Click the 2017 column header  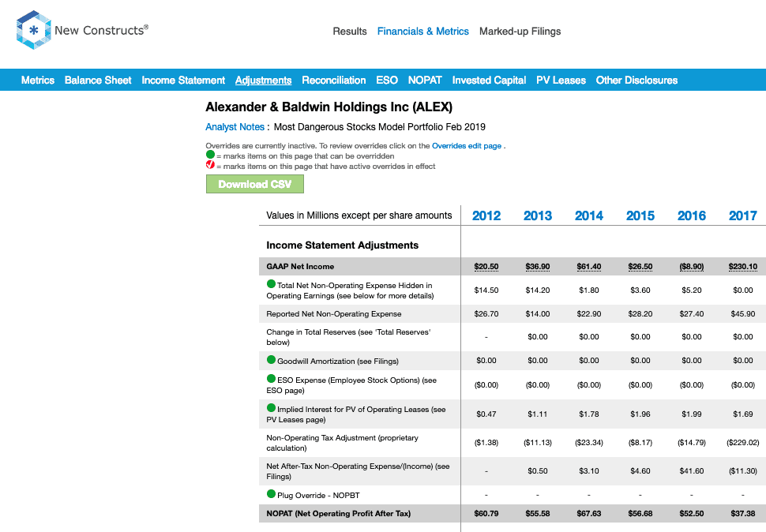[x=742, y=215]
